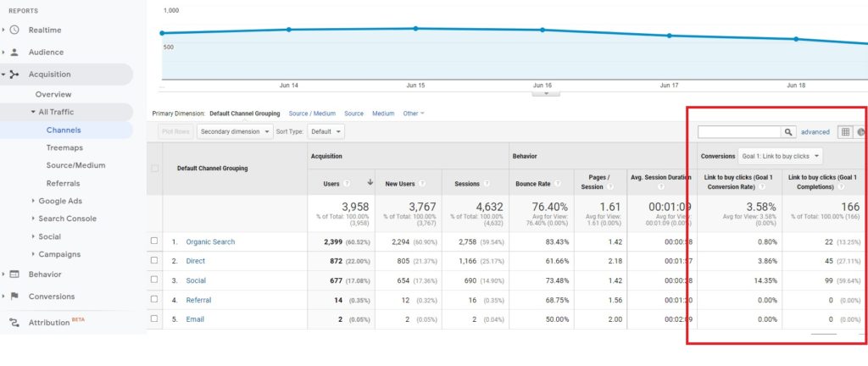
Task: Click the Acquisition branching-arrows icon
Action: click(14, 75)
